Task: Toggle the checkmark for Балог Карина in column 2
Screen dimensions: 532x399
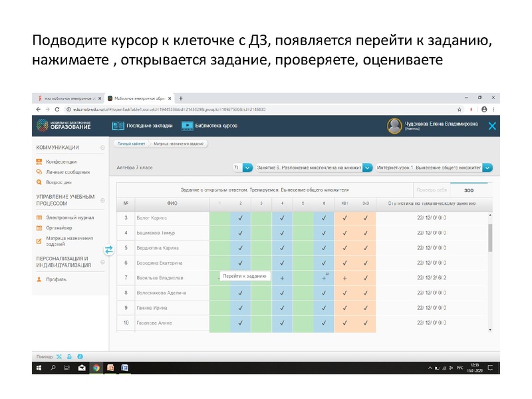Action: pyautogui.click(x=241, y=217)
